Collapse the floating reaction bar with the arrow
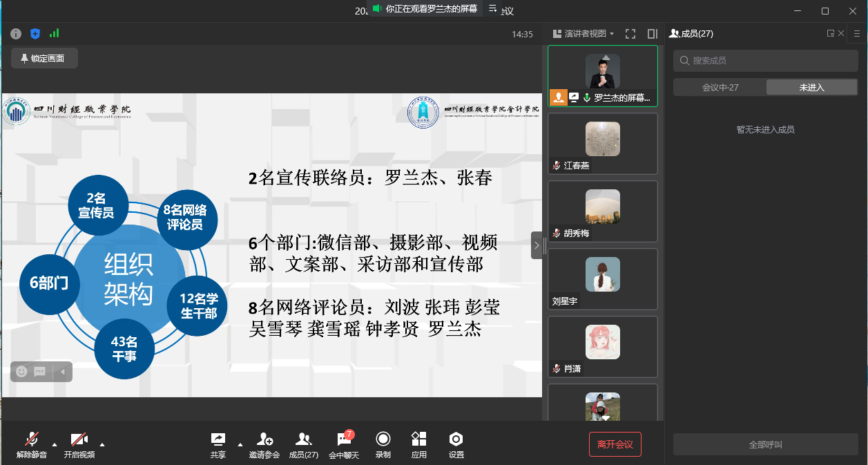The image size is (868, 465). click(x=62, y=372)
